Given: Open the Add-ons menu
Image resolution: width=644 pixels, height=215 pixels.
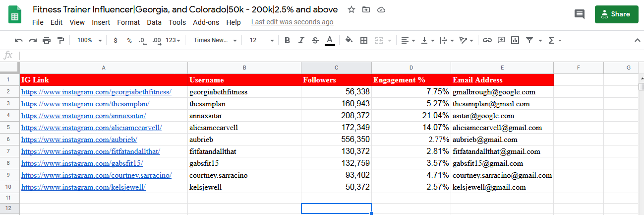Looking at the screenshot, I should [x=206, y=22].
